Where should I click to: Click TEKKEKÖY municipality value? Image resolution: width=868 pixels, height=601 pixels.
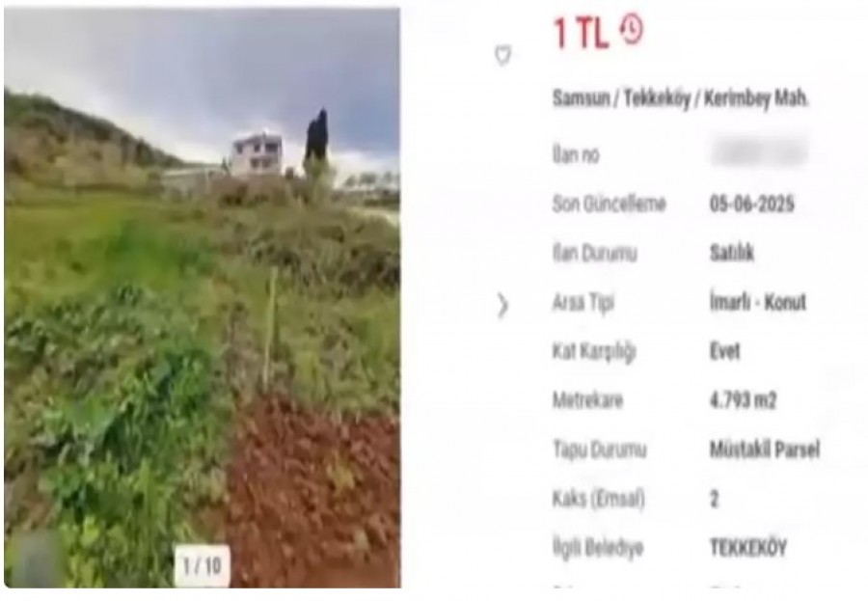coord(747,548)
